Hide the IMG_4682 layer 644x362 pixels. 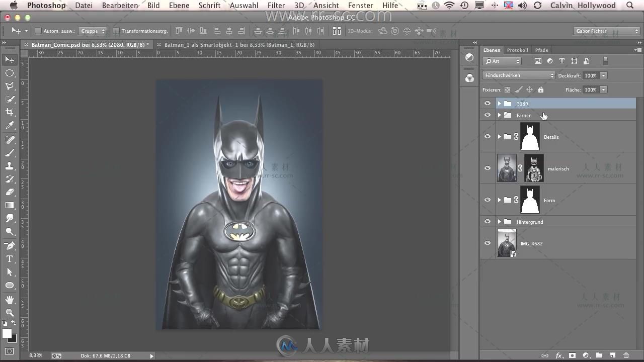coord(487,243)
